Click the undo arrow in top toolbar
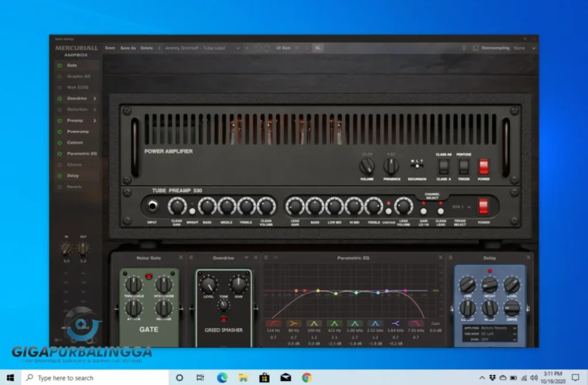Viewport: 588px width, 385px height. [x=258, y=48]
